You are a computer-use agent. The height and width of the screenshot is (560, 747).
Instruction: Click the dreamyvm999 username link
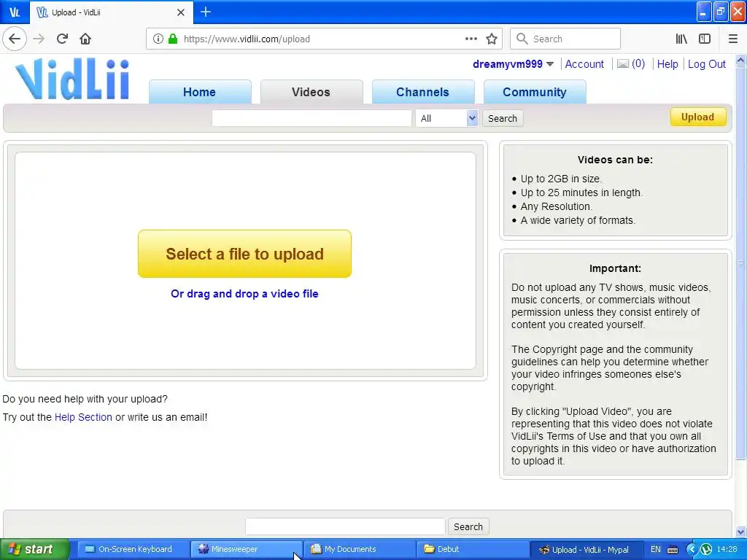(x=508, y=64)
